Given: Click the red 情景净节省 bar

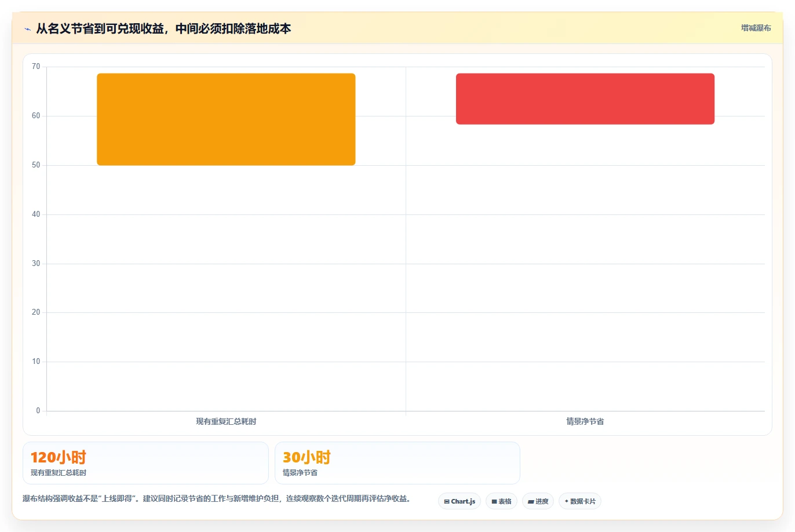Looking at the screenshot, I should click(x=585, y=99).
